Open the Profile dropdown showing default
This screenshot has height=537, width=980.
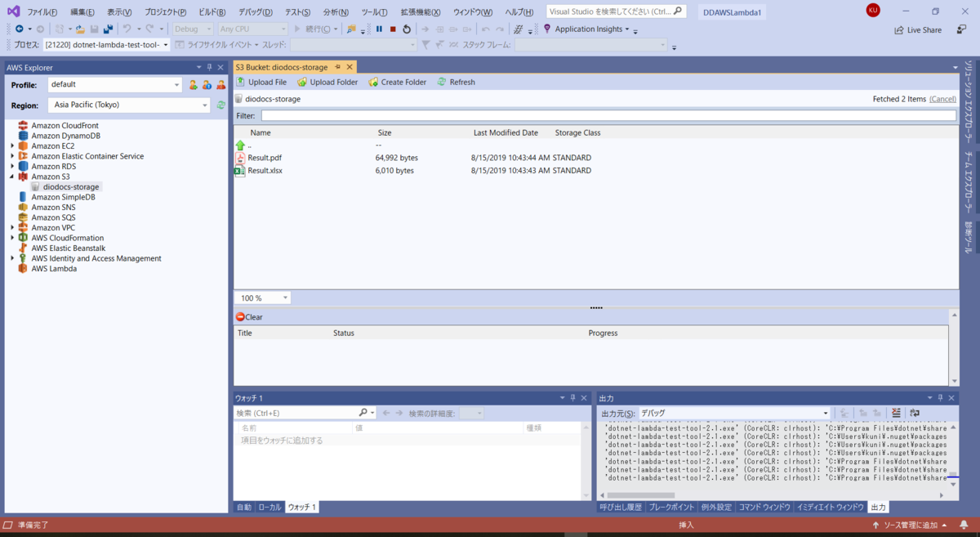(x=115, y=84)
